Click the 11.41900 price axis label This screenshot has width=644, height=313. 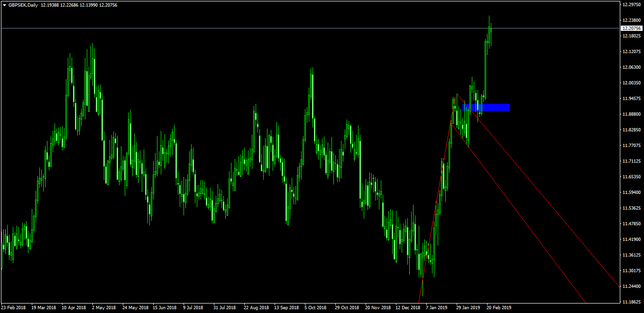pyautogui.click(x=631, y=239)
